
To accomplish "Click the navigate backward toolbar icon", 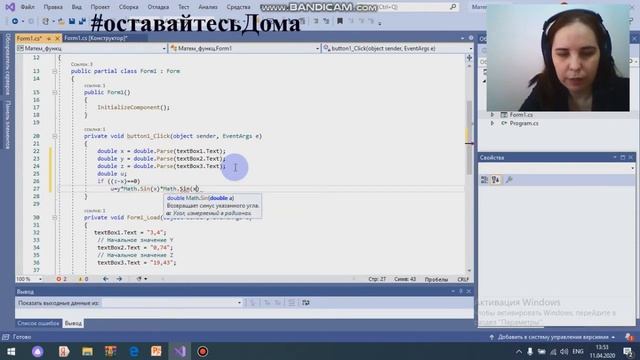I will point(15,21).
